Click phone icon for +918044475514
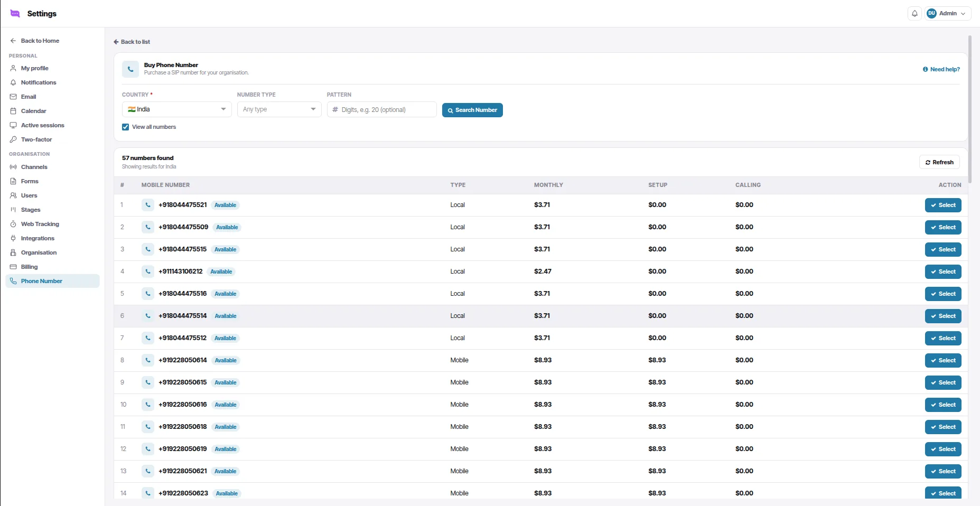980x506 pixels. (x=148, y=316)
